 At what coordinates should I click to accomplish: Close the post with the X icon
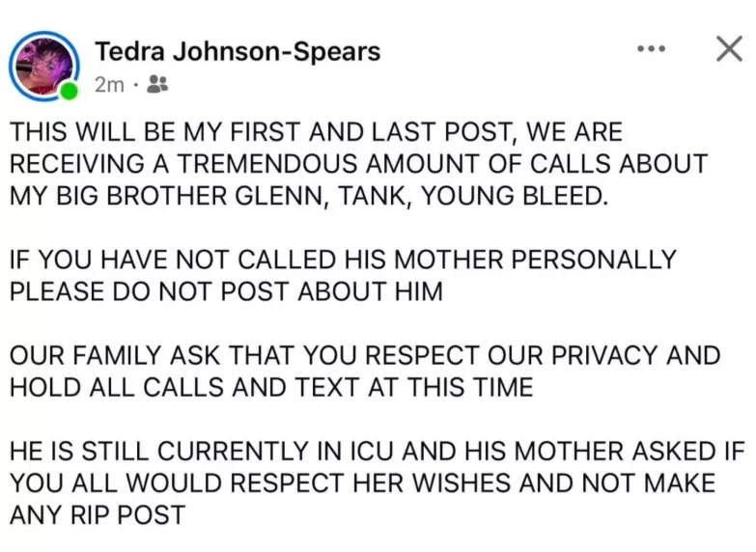pyautogui.click(x=728, y=48)
